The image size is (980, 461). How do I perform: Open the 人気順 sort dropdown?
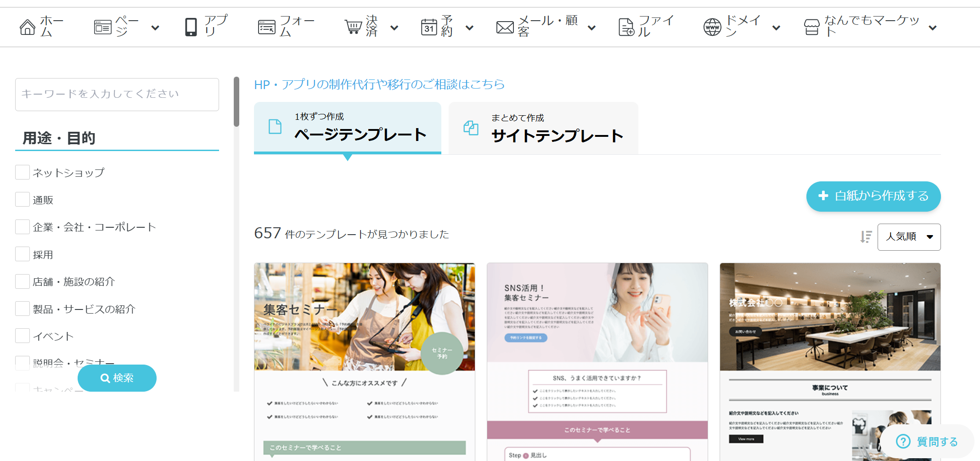pyautogui.click(x=909, y=237)
